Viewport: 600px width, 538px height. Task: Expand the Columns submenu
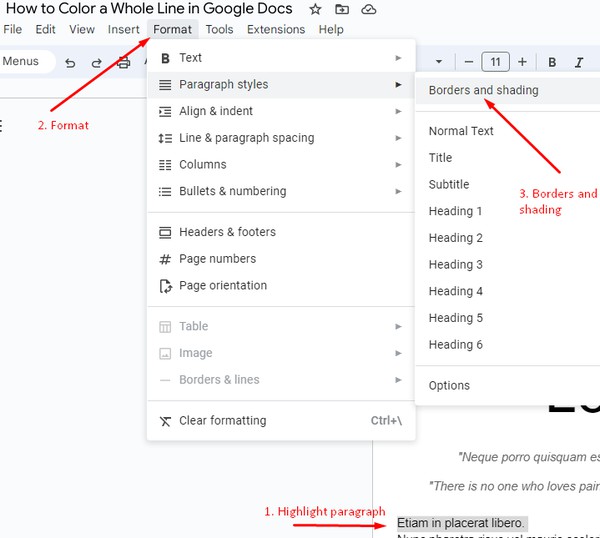click(281, 165)
